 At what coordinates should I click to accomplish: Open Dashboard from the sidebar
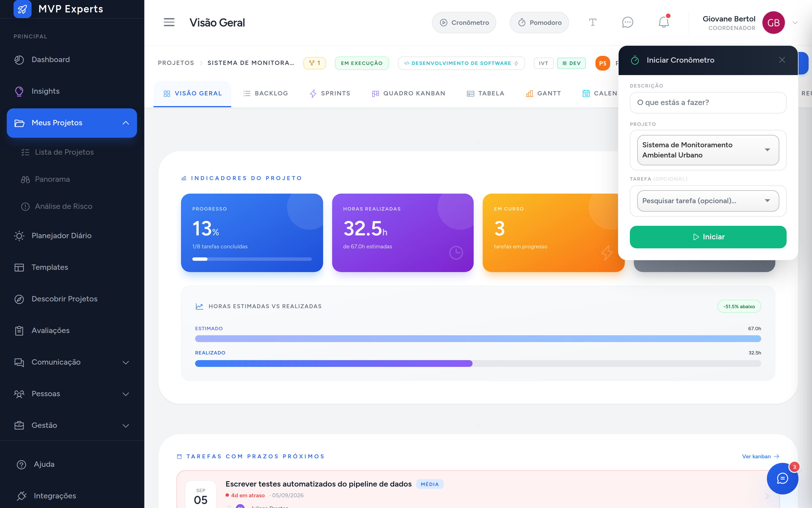[72, 60]
